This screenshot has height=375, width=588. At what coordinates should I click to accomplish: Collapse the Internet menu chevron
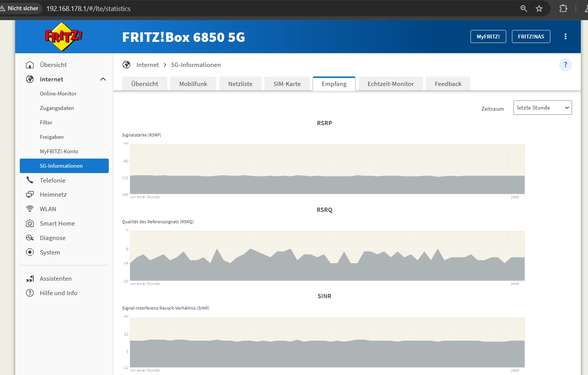pos(103,79)
